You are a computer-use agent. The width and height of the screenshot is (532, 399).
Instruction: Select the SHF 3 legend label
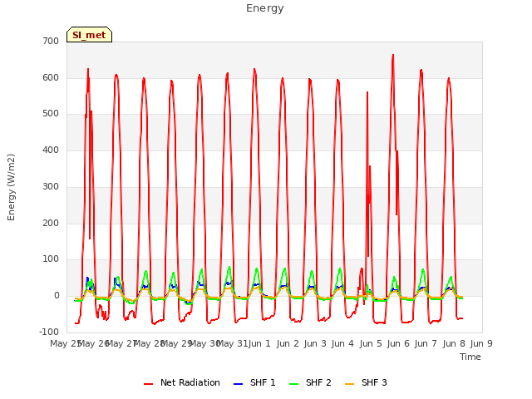click(374, 382)
